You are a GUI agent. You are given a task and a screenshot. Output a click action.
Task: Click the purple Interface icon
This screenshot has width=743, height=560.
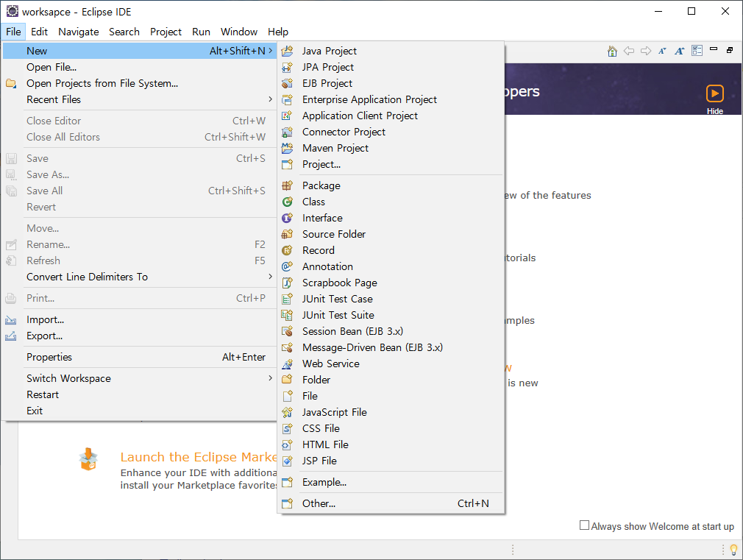pyautogui.click(x=287, y=218)
